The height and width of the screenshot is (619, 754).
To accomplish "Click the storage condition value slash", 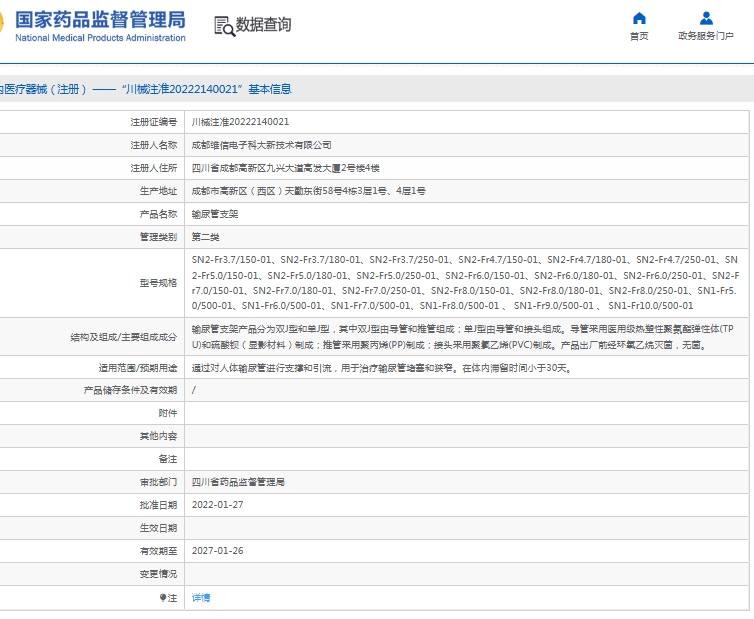I will tap(194, 390).
